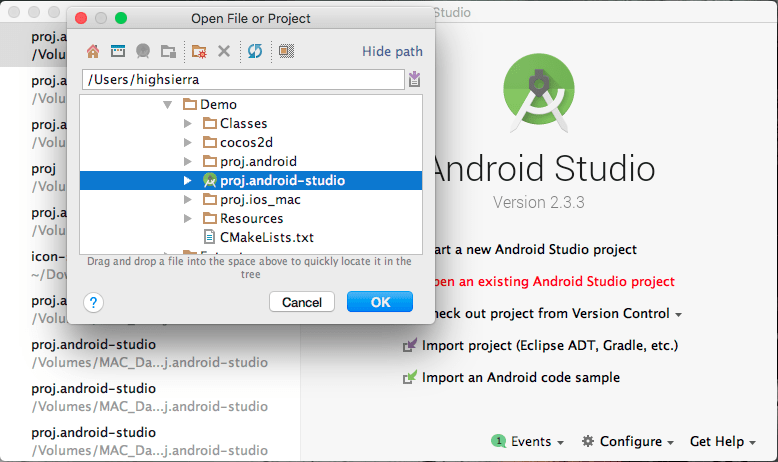Toggle show hidden files and directories icon

point(286,51)
